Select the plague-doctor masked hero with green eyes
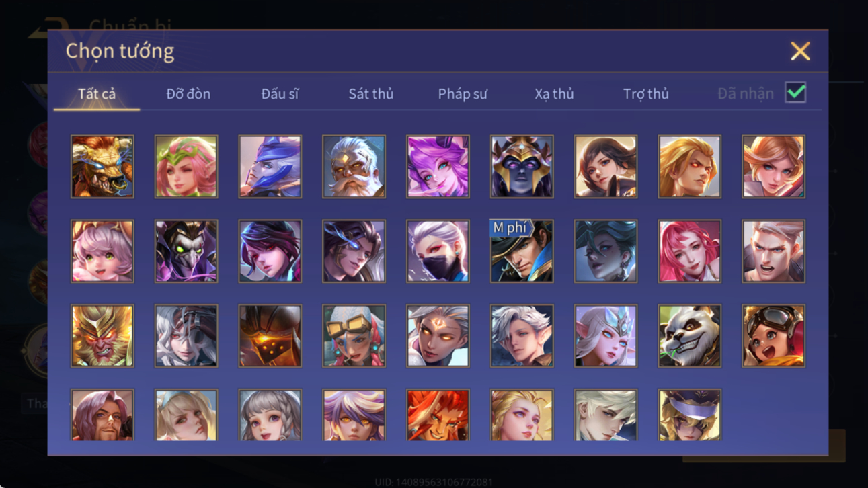The height and width of the screenshot is (488, 868). pyautogui.click(x=186, y=251)
